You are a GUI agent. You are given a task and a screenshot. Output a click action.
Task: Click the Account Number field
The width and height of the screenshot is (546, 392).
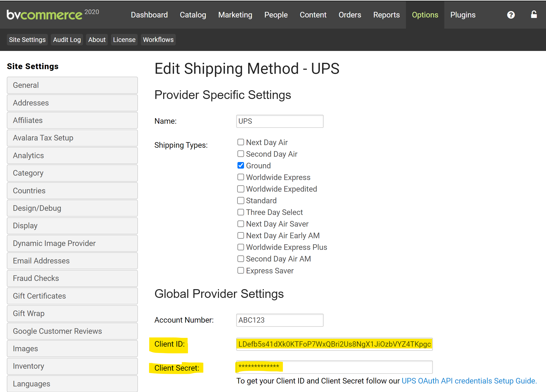(x=280, y=320)
